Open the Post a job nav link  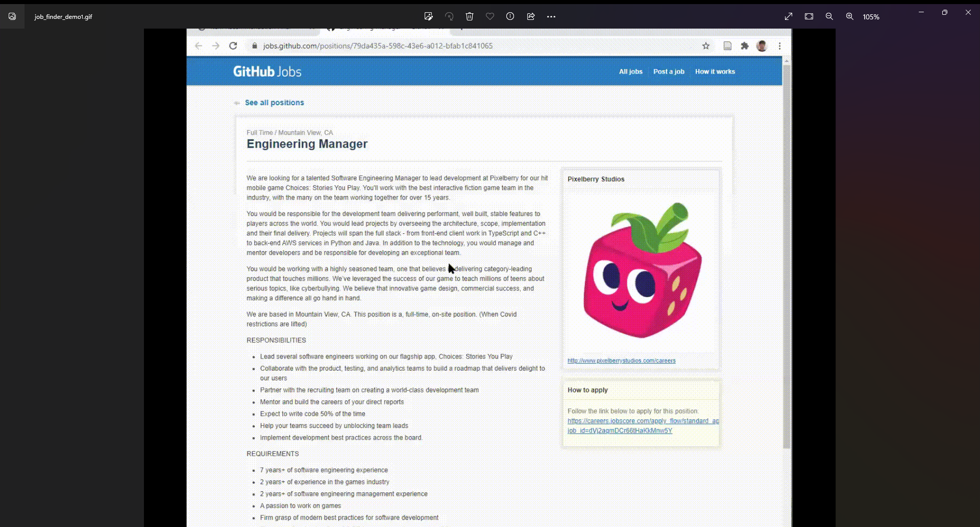coord(669,71)
